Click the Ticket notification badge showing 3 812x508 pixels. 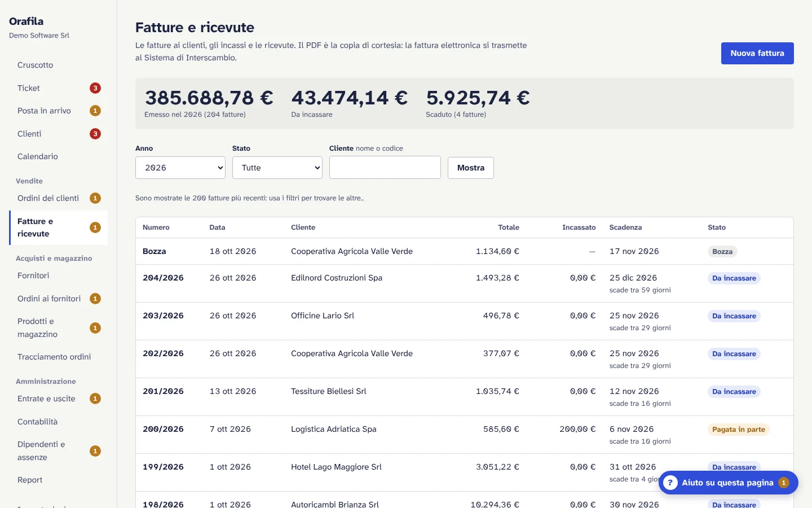point(95,88)
